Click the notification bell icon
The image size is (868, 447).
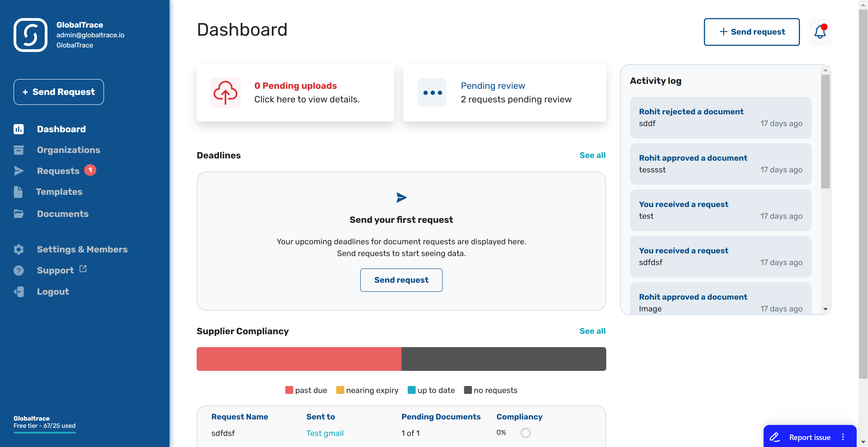820,32
